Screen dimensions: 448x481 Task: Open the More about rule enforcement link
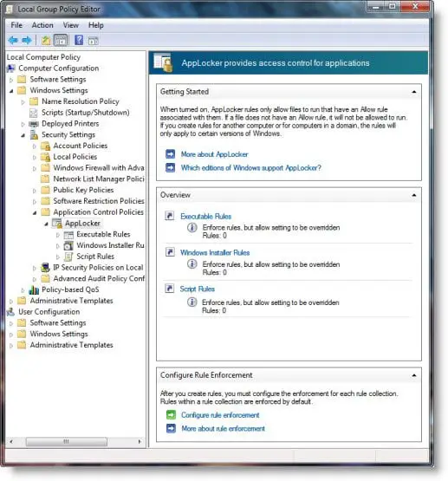click(224, 428)
